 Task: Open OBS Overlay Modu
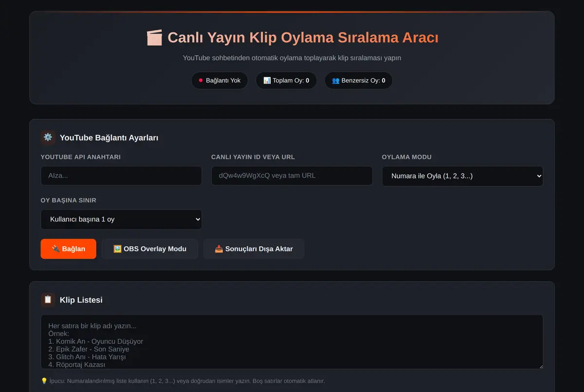click(x=150, y=249)
